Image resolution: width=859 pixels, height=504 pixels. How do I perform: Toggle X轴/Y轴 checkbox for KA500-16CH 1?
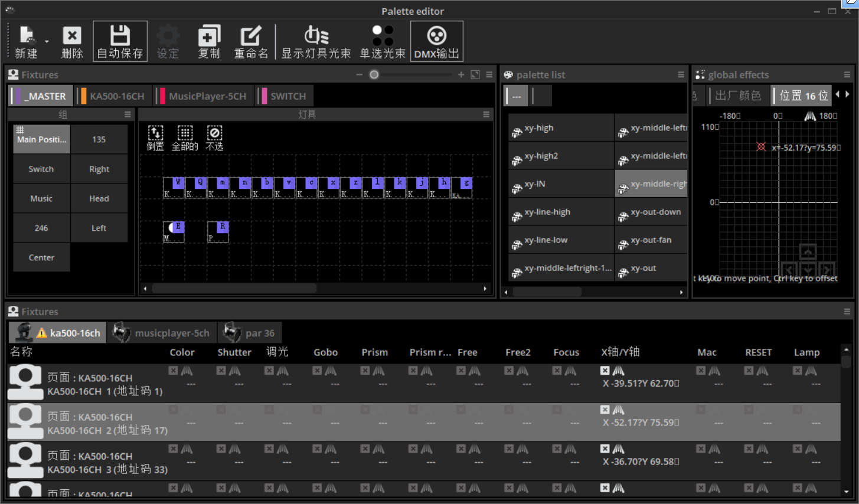[605, 371]
